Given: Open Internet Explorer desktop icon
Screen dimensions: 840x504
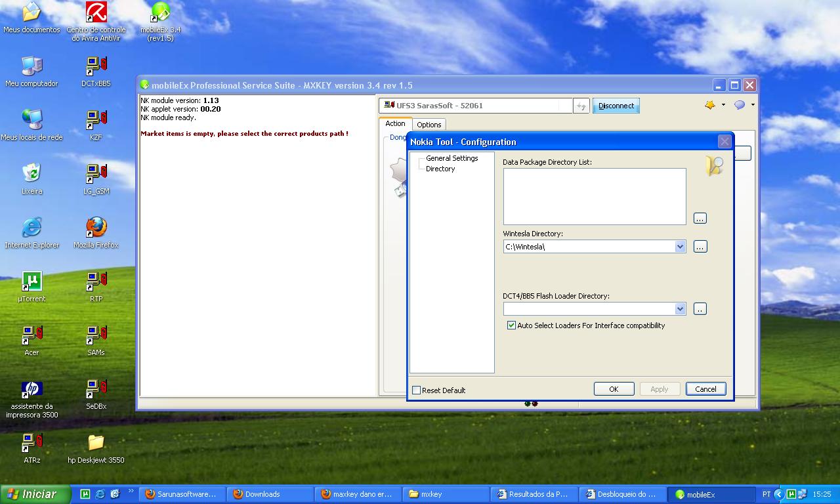Looking at the screenshot, I should point(31,233).
